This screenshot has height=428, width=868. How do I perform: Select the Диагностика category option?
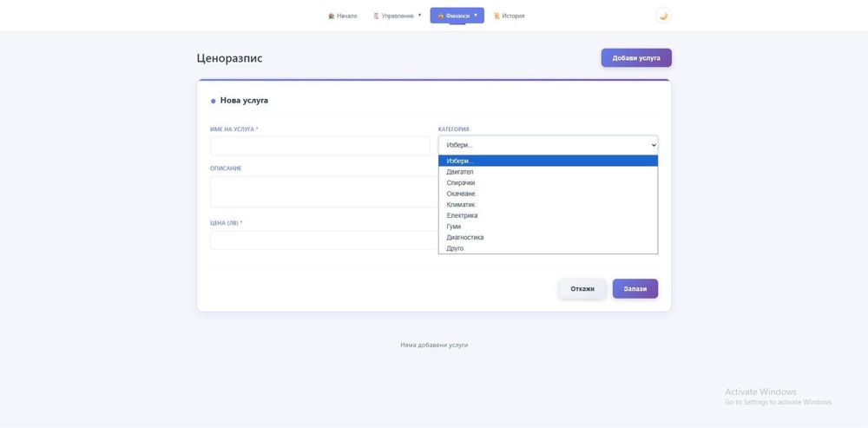click(465, 237)
